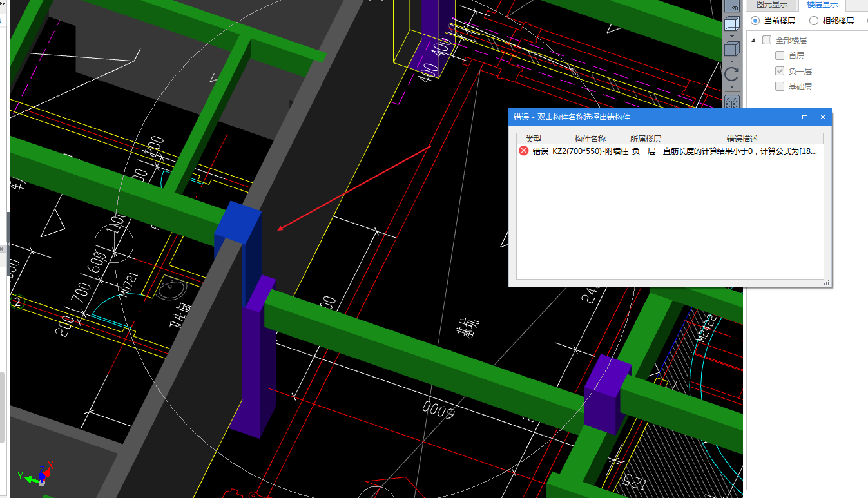Open dropdown arrow below solid cube icon

point(732,61)
